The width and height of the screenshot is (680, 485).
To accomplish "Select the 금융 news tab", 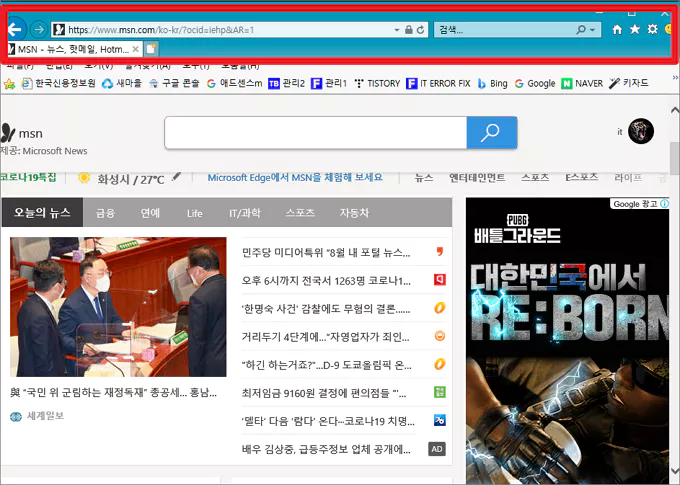I will [x=105, y=213].
